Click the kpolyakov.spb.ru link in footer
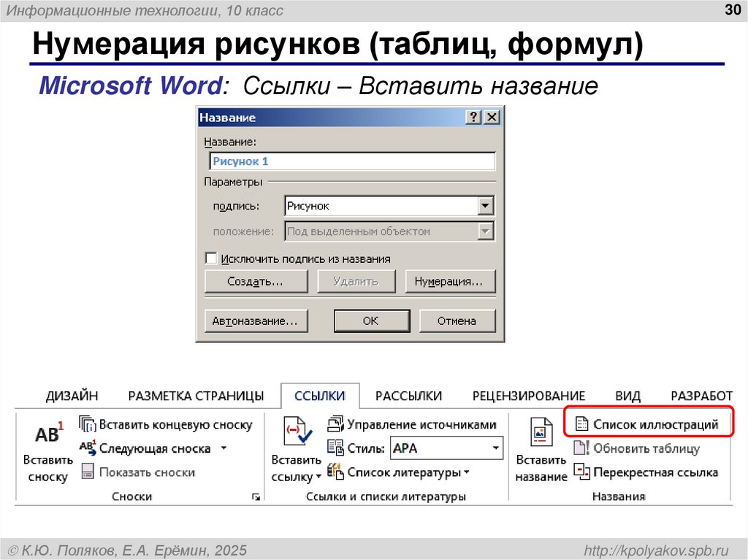 tap(657, 550)
